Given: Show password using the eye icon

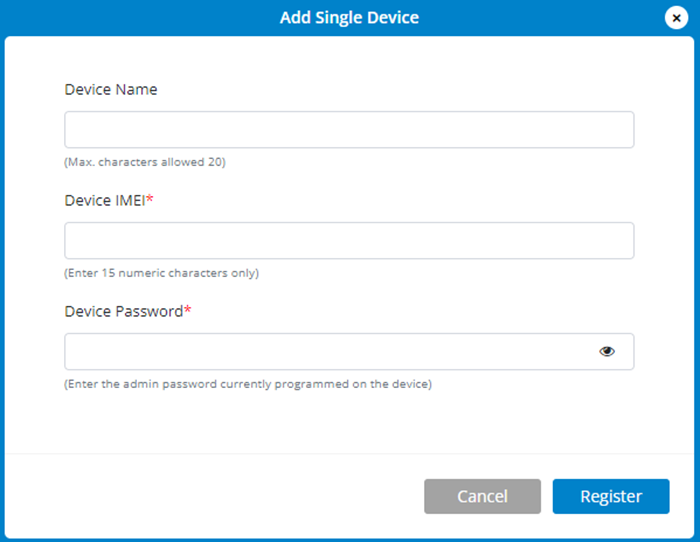Looking at the screenshot, I should point(607,351).
